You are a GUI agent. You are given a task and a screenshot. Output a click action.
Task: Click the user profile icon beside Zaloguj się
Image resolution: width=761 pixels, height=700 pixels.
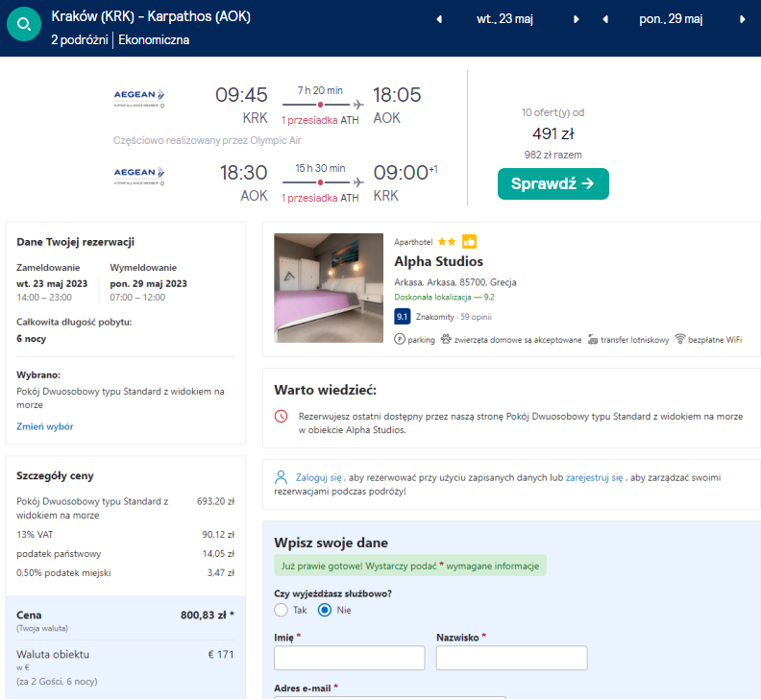click(281, 477)
